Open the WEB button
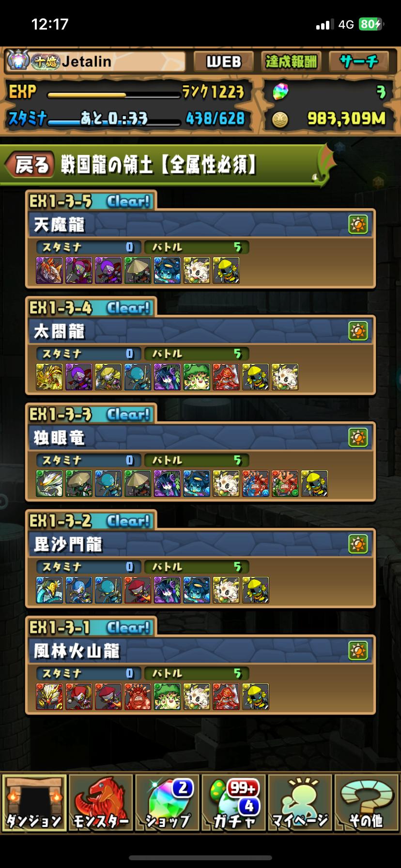 click(224, 62)
